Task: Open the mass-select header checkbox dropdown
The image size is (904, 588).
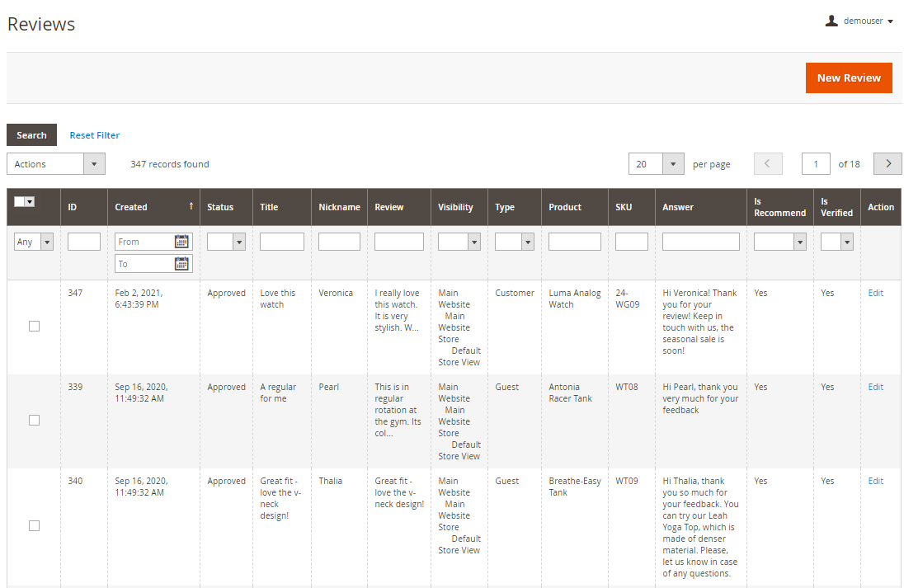Action: click(30, 202)
